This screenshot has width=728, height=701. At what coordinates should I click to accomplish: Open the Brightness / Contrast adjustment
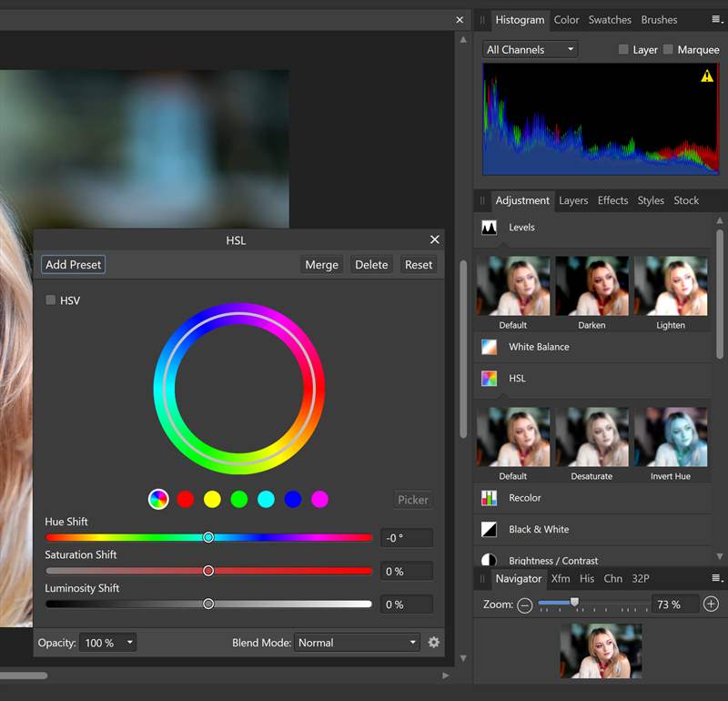[489, 560]
